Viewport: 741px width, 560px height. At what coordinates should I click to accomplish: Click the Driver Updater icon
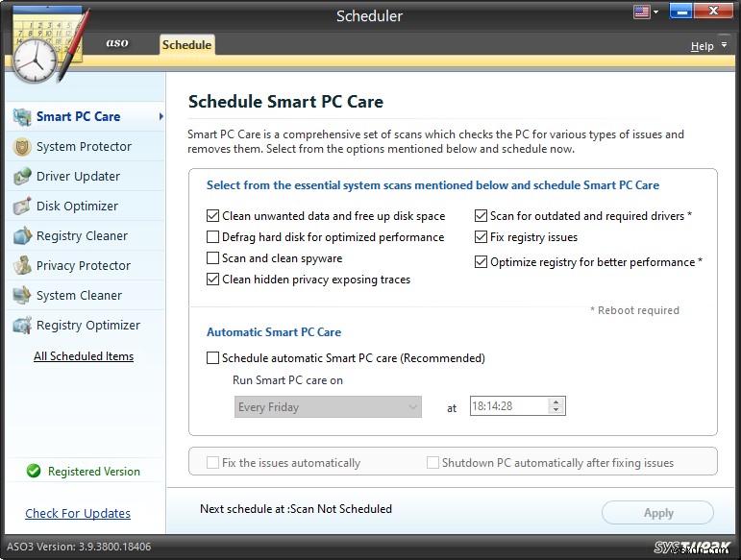(22, 176)
